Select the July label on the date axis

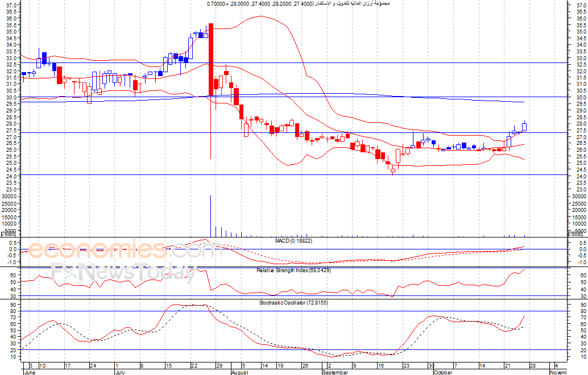119,372
